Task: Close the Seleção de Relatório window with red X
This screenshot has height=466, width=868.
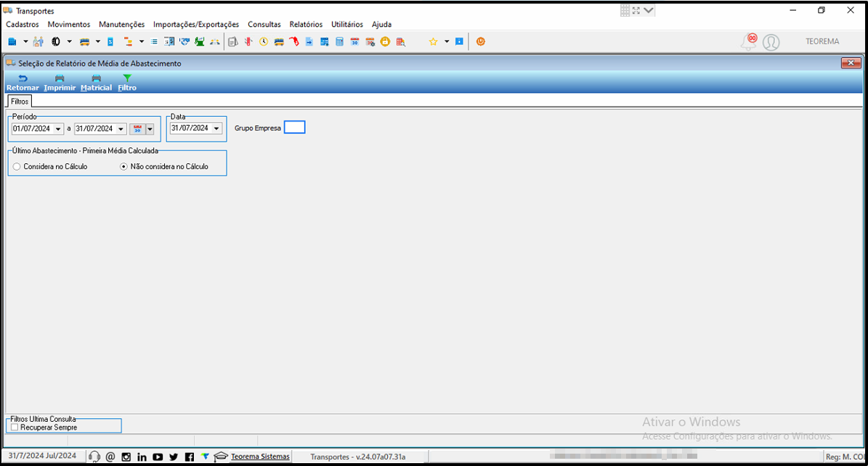Action: click(x=851, y=63)
